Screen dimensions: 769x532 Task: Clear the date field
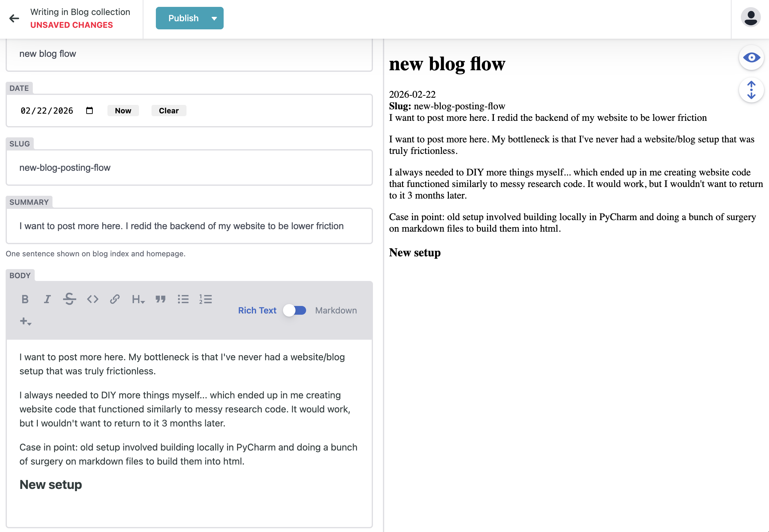point(169,110)
